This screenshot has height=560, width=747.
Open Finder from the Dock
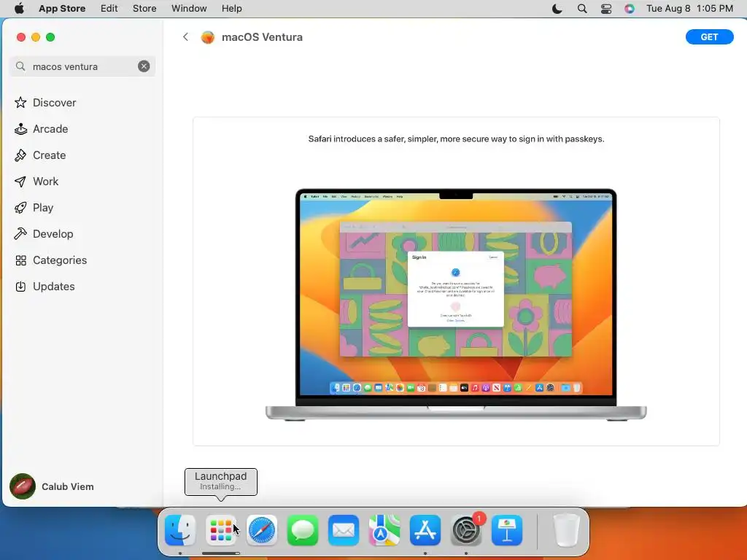[180, 530]
